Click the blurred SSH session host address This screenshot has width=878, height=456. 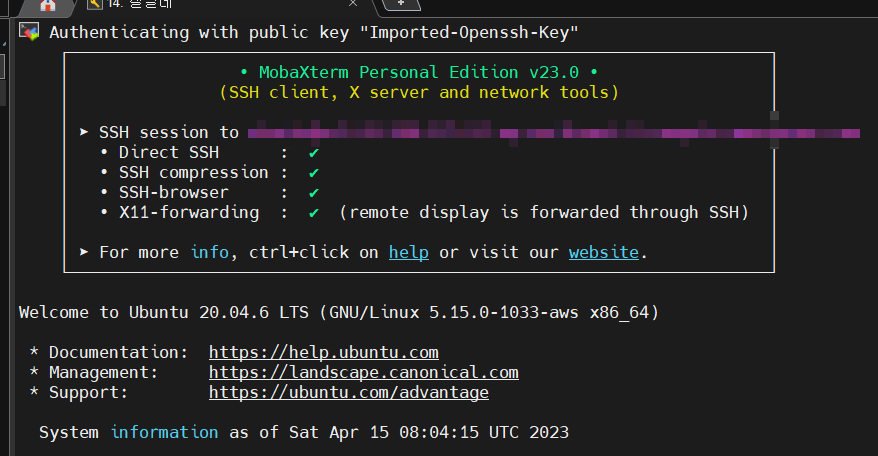pos(554,133)
